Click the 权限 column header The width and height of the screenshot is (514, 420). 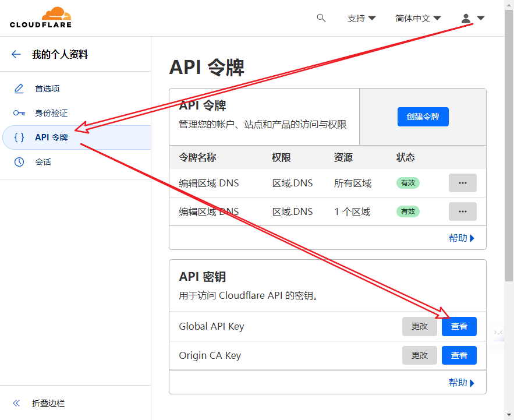pos(281,157)
